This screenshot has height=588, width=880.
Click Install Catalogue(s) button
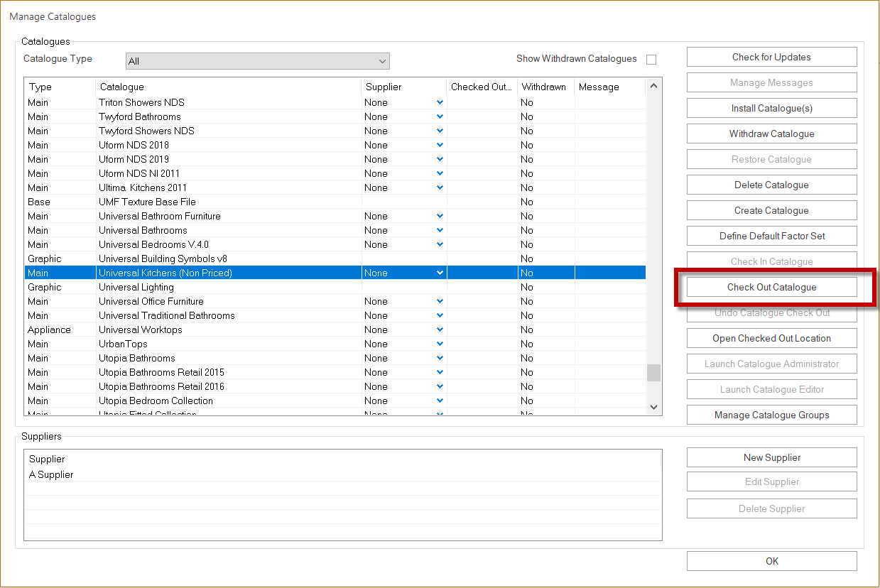(x=771, y=108)
